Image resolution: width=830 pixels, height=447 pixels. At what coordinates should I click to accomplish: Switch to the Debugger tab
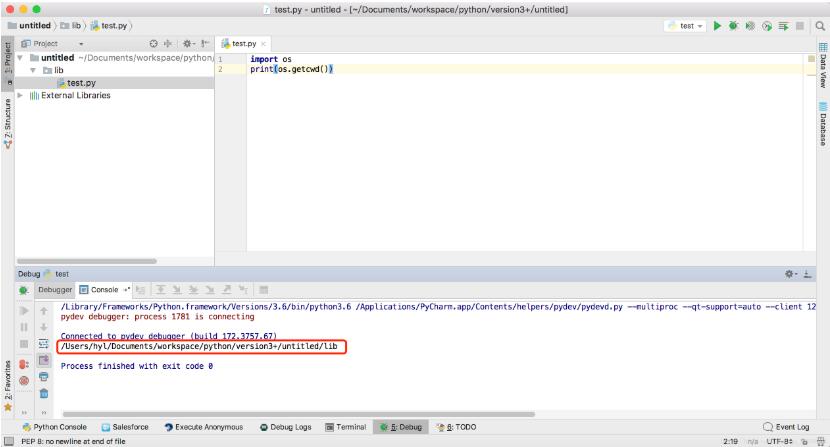click(55, 290)
